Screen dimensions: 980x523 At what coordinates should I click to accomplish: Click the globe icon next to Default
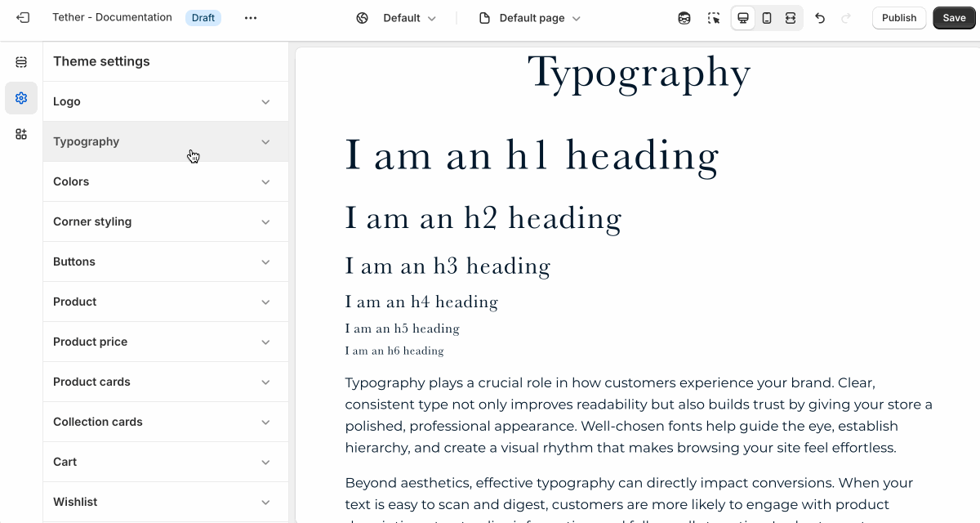(x=363, y=18)
